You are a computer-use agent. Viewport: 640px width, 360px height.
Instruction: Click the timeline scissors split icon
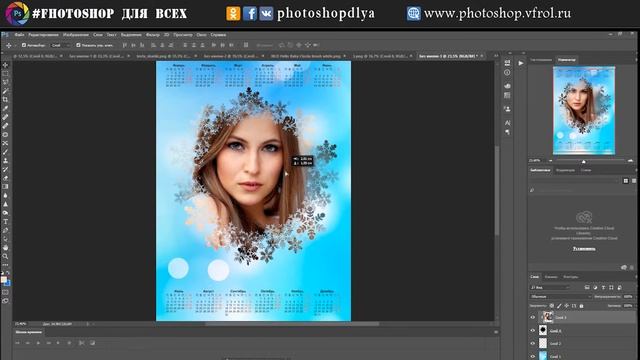click(x=82, y=343)
